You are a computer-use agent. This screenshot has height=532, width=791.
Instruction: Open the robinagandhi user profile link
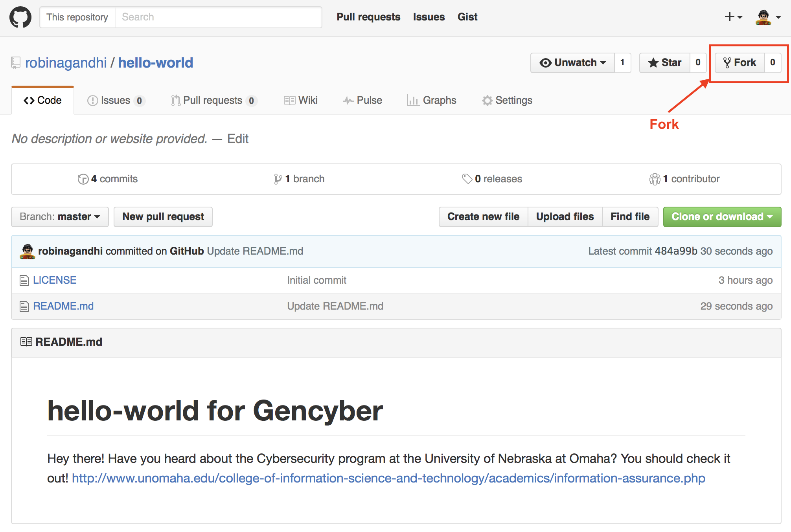[x=66, y=63]
